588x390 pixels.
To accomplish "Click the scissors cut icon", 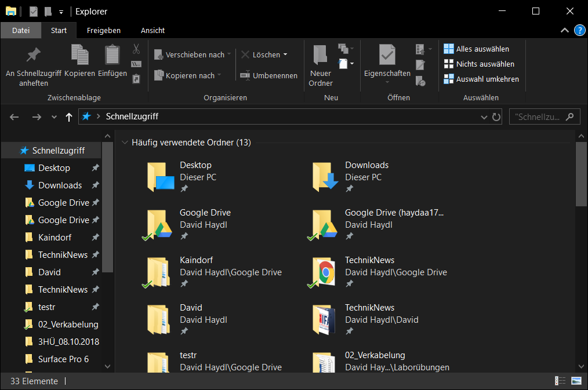I will click(136, 49).
